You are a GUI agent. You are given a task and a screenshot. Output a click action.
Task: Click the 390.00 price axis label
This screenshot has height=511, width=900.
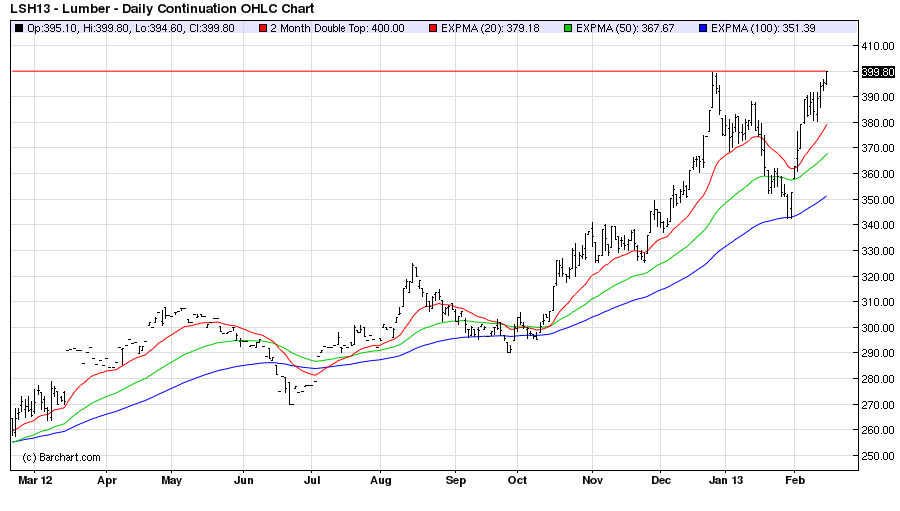click(878, 97)
